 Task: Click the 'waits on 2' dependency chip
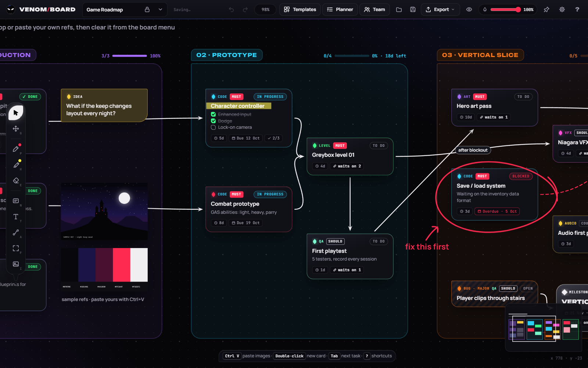click(347, 166)
